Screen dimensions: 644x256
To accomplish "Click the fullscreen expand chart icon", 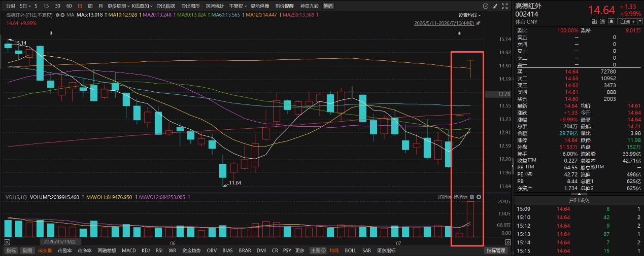I will (x=504, y=6).
